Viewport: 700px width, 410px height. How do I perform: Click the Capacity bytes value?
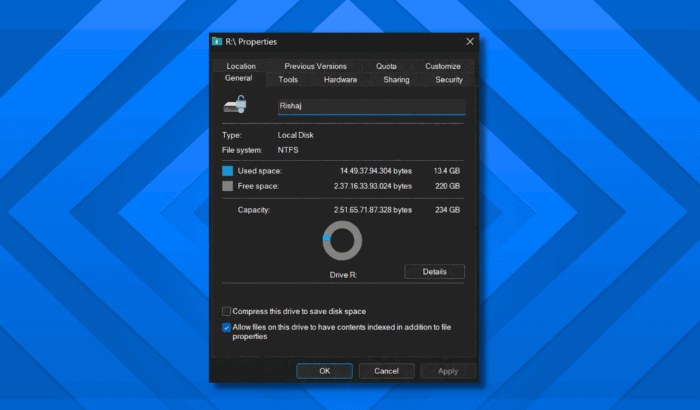(373, 210)
